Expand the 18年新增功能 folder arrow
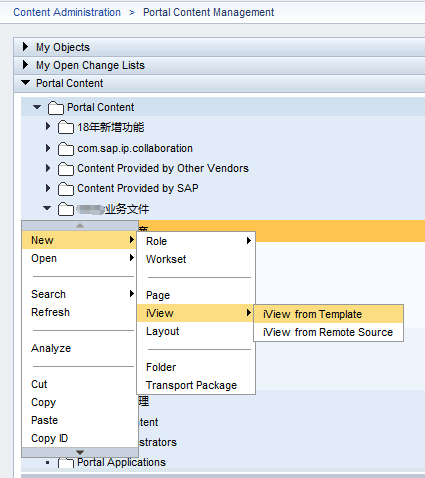This screenshot has height=478, width=425. [x=48, y=126]
